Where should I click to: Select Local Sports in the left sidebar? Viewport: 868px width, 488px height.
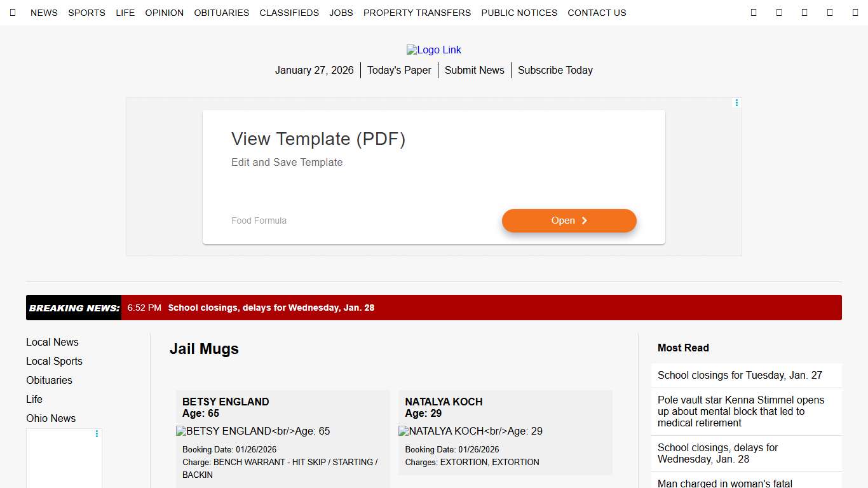click(x=54, y=361)
